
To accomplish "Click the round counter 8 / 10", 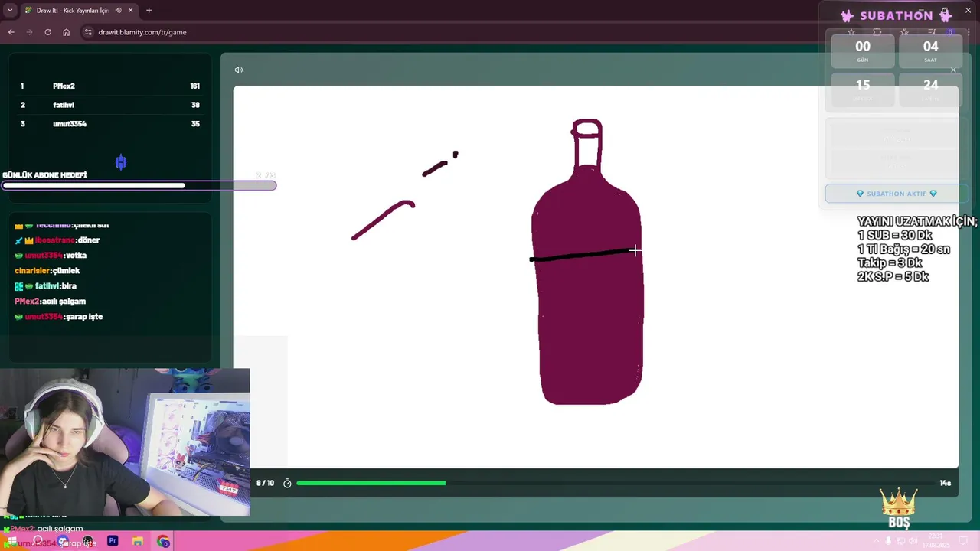I will [265, 483].
